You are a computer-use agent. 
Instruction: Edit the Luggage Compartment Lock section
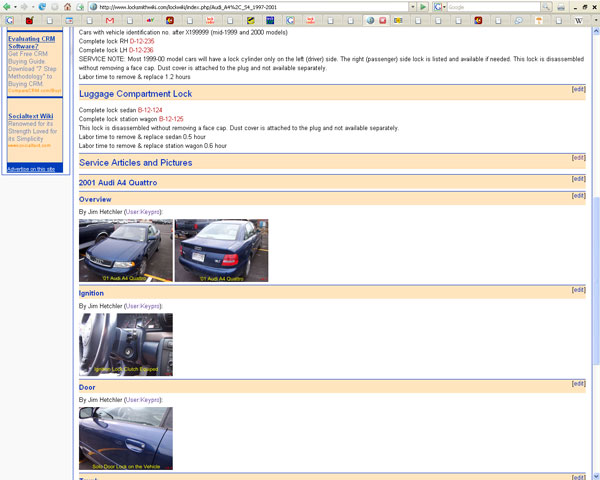pyautogui.click(x=578, y=90)
